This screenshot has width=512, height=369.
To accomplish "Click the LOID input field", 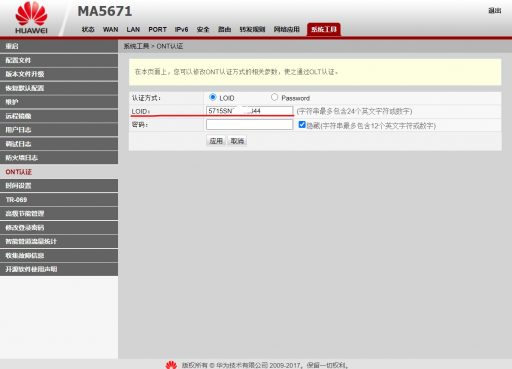I will click(249, 111).
